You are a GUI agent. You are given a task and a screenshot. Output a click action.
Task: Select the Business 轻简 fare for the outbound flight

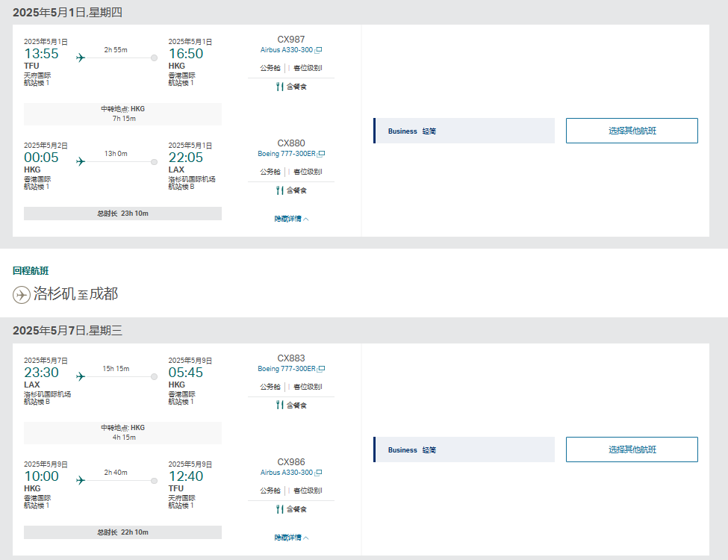(x=464, y=131)
